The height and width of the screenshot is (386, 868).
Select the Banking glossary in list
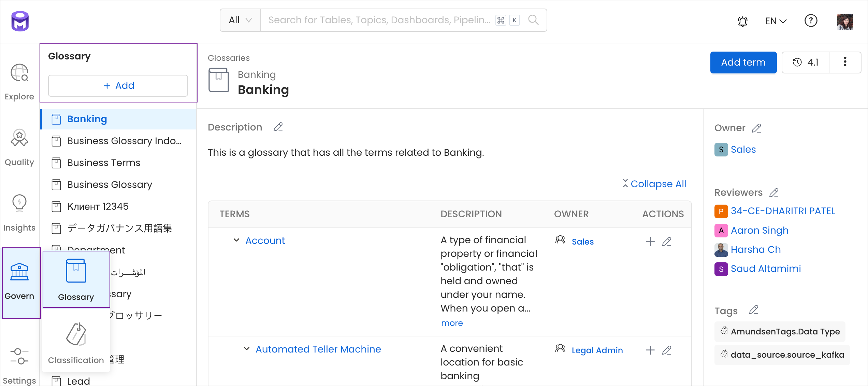pos(118,119)
